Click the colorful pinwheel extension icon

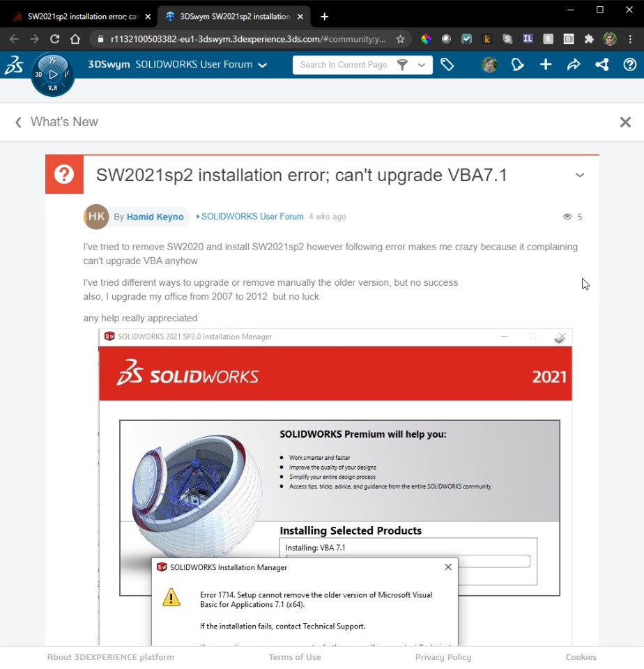point(425,39)
